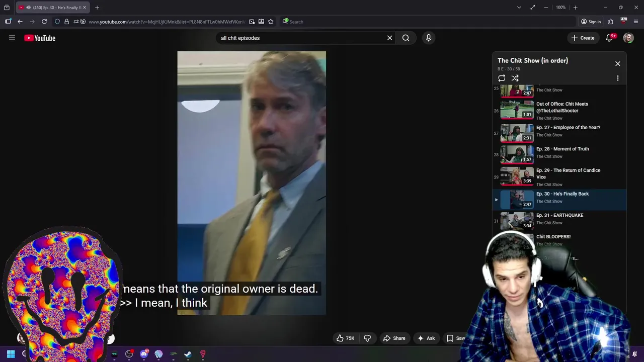Play Ep. 28 - Moment of Truth
This screenshot has width=644, height=362.
tap(562, 149)
